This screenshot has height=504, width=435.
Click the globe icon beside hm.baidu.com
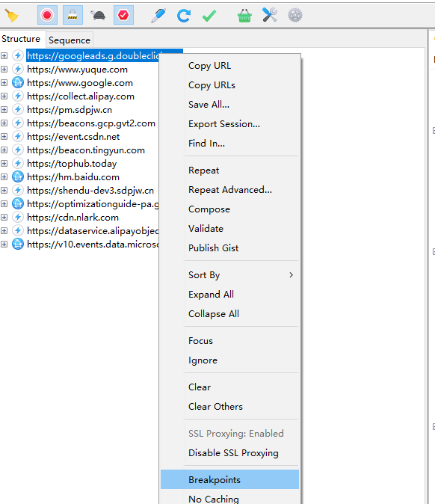pyautogui.click(x=18, y=177)
